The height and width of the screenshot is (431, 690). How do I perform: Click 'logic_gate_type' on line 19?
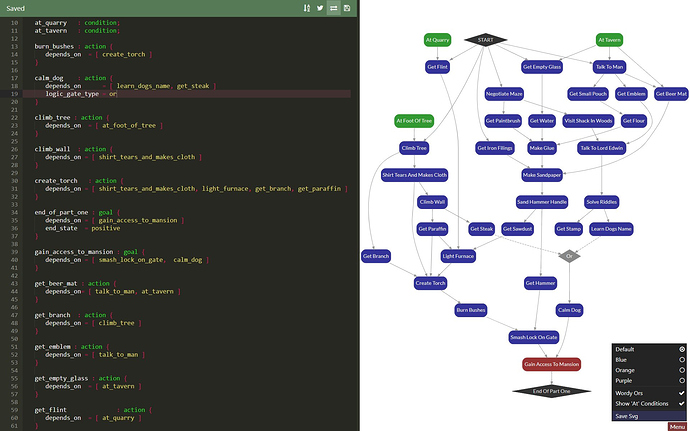point(72,94)
